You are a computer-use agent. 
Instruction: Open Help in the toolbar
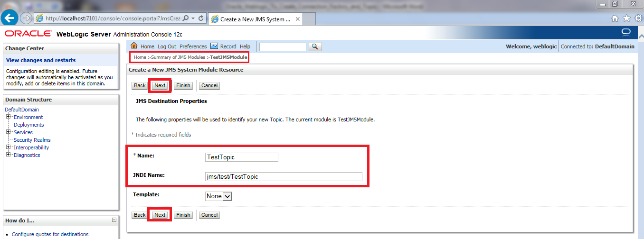(x=245, y=46)
